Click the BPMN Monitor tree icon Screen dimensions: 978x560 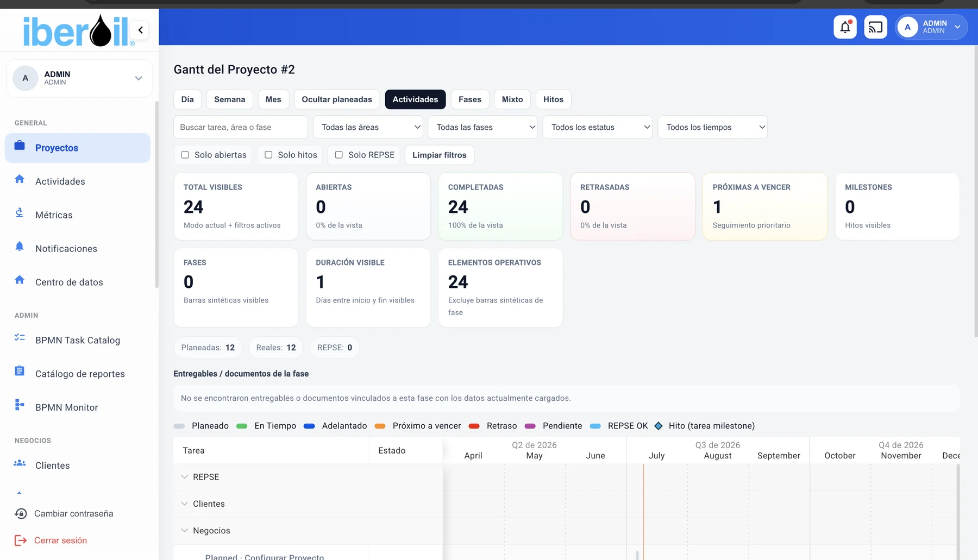(x=20, y=405)
